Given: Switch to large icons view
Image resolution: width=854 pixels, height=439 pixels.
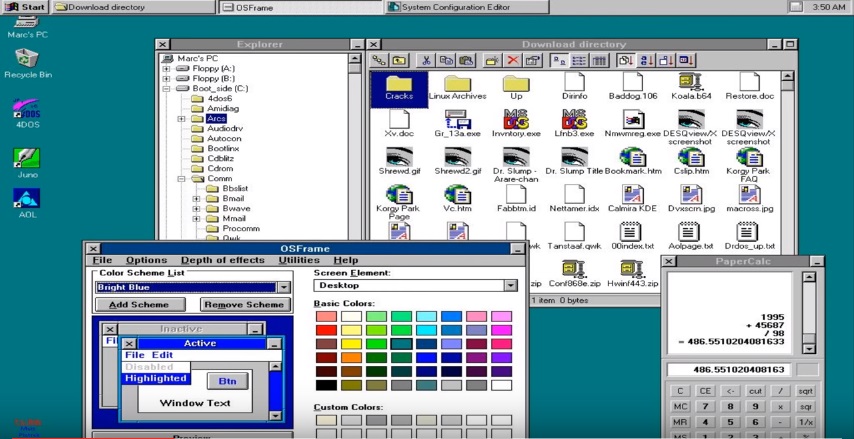Looking at the screenshot, I should tap(558, 60).
